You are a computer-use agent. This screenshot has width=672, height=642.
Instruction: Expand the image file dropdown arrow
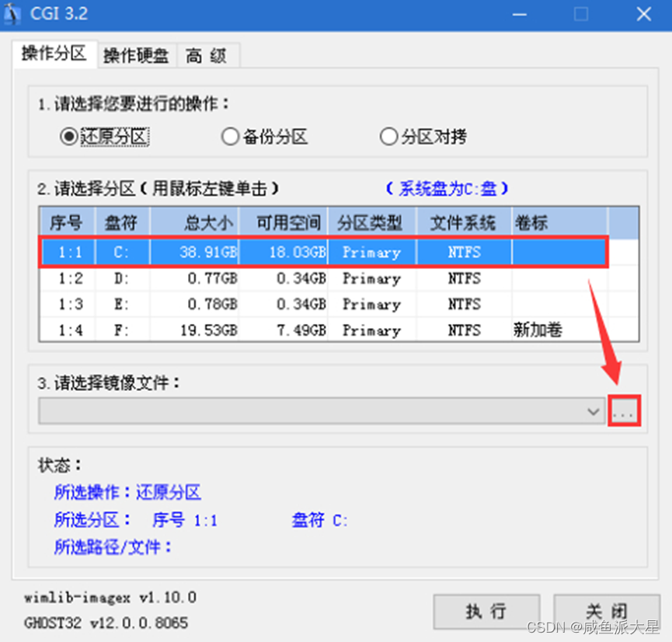[x=593, y=411]
